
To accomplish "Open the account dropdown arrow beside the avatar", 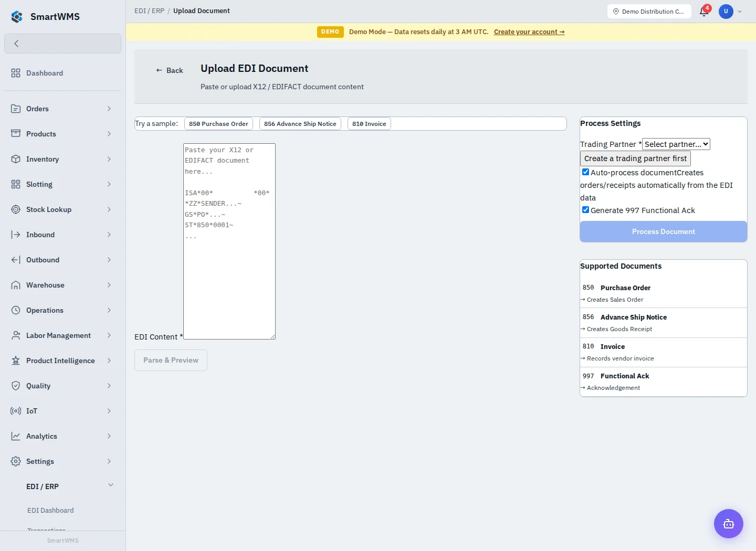I will 740,12.
